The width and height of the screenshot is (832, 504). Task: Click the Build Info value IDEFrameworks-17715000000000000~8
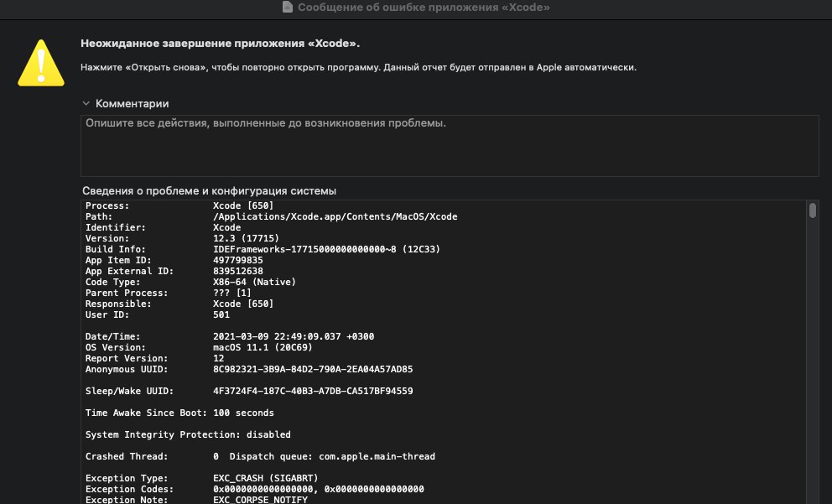click(x=304, y=249)
